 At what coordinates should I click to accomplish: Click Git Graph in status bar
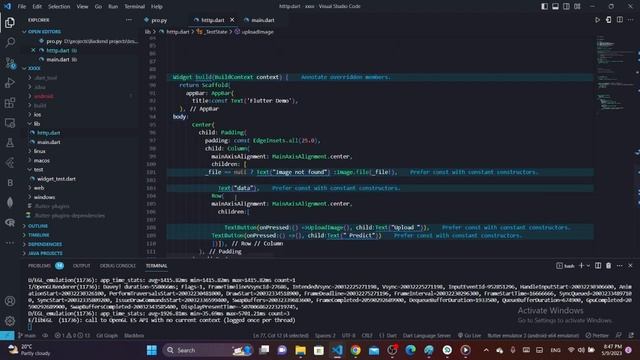pyautogui.click(x=107, y=336)
